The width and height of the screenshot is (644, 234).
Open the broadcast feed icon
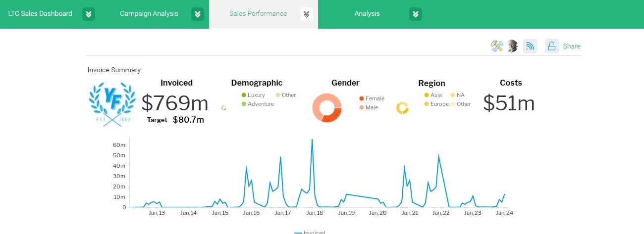click(530, 46)
